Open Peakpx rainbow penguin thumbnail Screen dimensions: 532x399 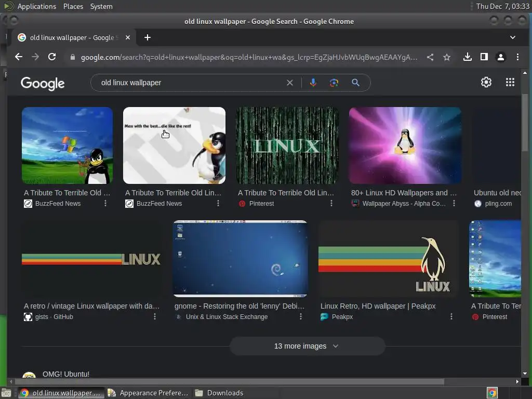click(x=389, y=259)
